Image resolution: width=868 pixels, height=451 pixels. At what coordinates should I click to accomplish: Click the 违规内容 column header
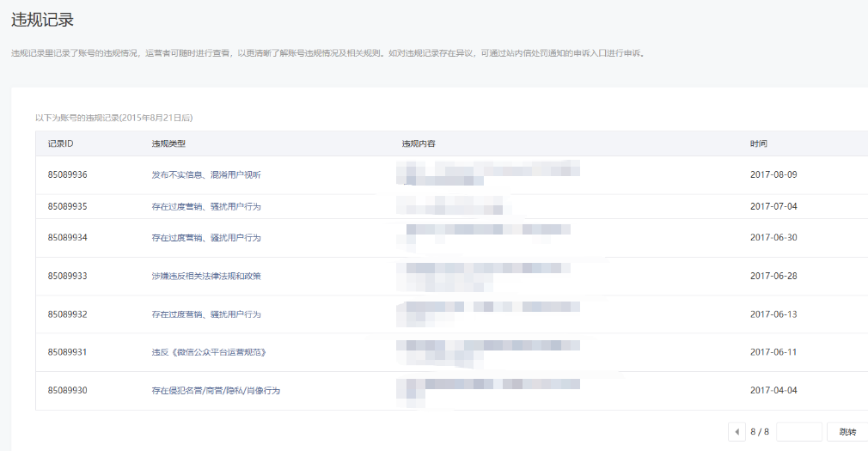pos(419,143)
